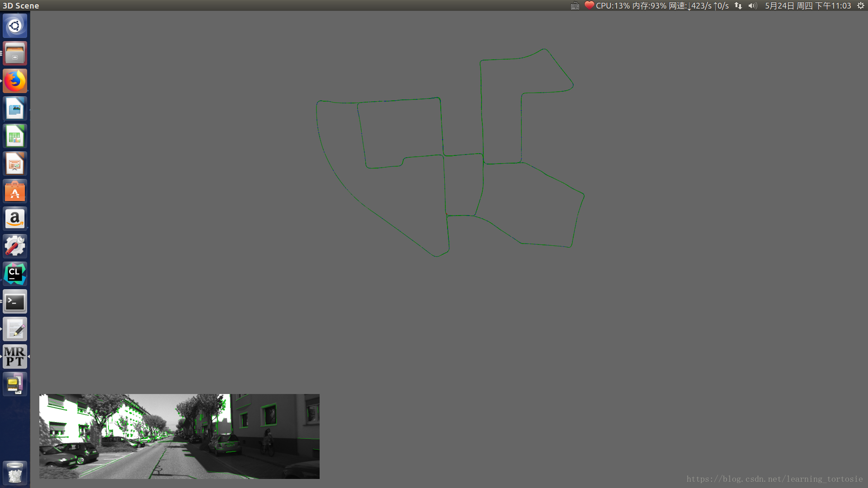
Task: Open the Terminal from the dock
Action: [15, 301]
